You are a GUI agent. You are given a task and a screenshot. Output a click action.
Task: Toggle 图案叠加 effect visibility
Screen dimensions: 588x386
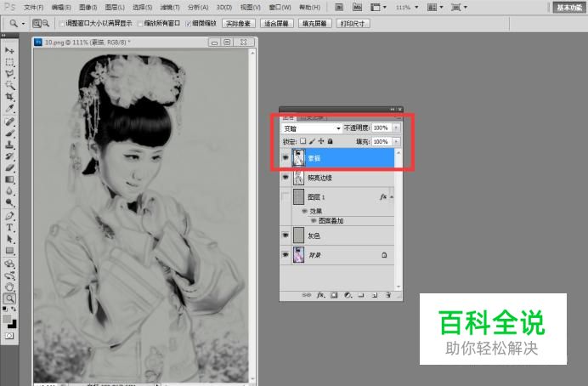coord(314,220)
